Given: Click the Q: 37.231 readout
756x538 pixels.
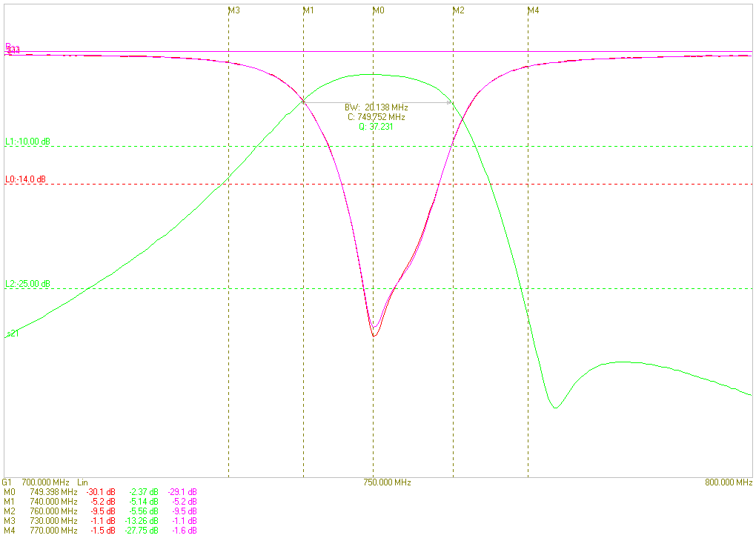Looking at the screenshot, I should tap(376, 127).
